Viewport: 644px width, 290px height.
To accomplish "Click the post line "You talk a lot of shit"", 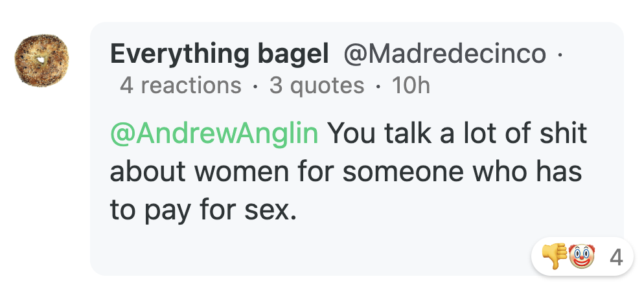I will pyautogui.click(x=457, y=133).
